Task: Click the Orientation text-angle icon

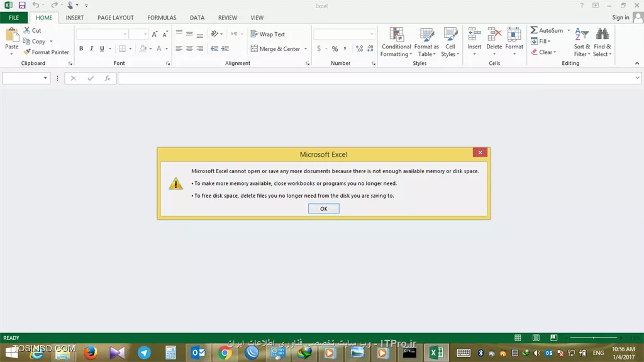Action: (x=214, y=34)
